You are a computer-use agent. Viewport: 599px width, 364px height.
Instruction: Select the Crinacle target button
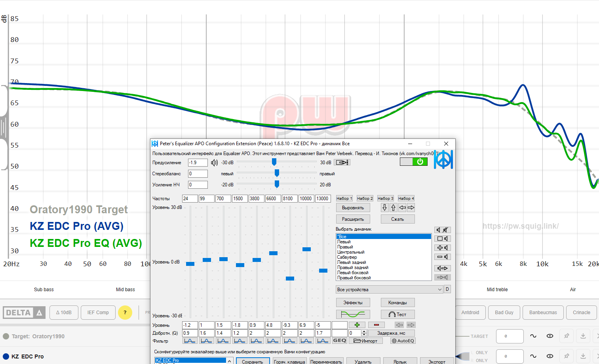pyautogui.click(x=582, y=313)
